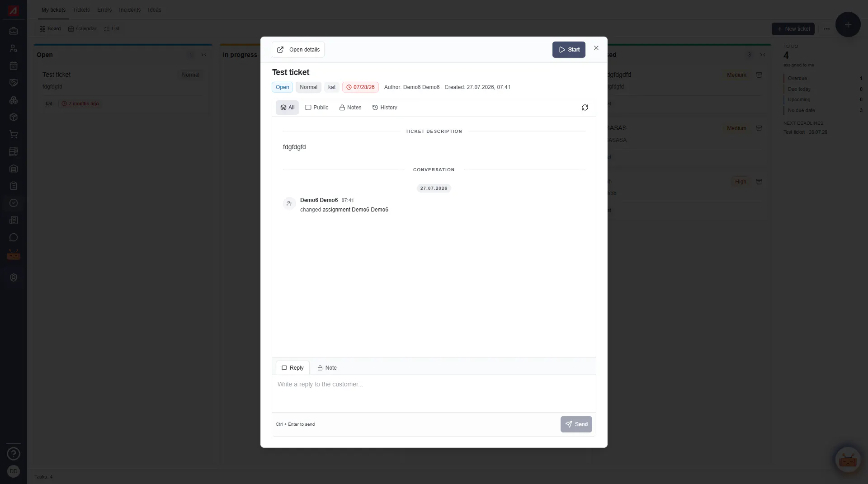Click the kat assignee tag in dialog
868x484 pixels.
(x=332, y=87)
